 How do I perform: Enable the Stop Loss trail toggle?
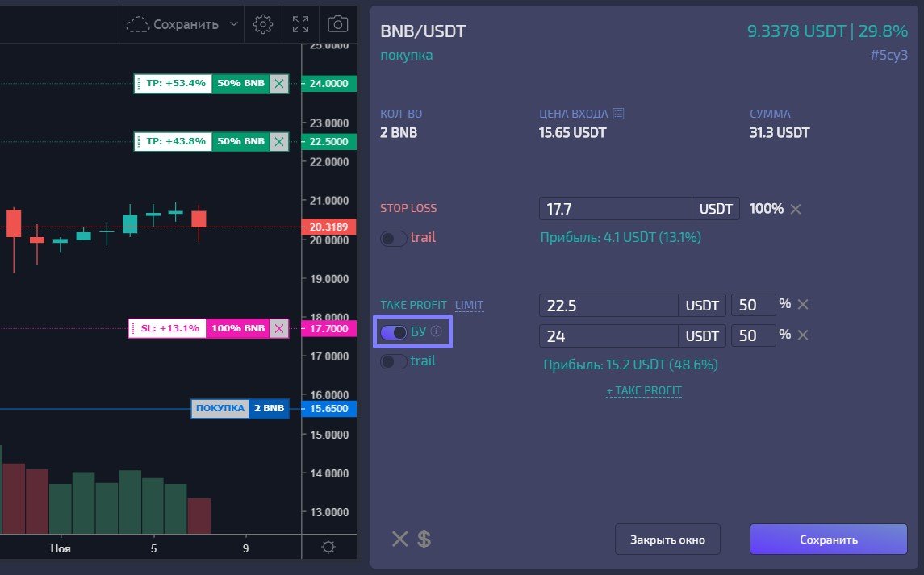[394, 239]
